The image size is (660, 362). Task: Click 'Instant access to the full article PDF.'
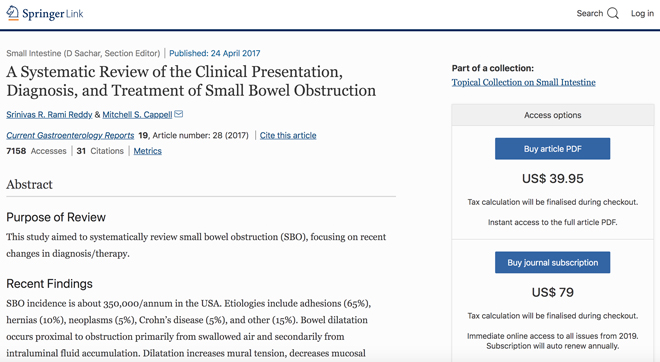coord(553,222)
